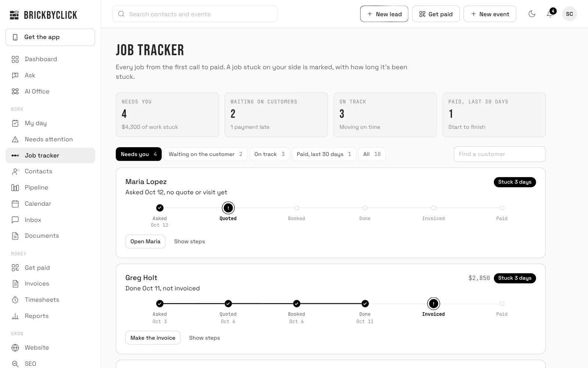Screen dimensions: 588x368
Task: Click the Reports bar chart icon
Action: tap(15, 316)
